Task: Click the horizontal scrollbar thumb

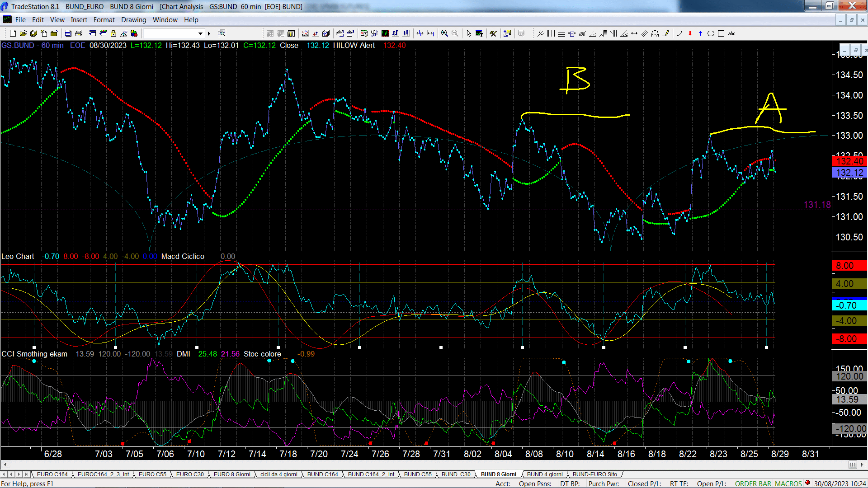Action: tap(852, 465)
